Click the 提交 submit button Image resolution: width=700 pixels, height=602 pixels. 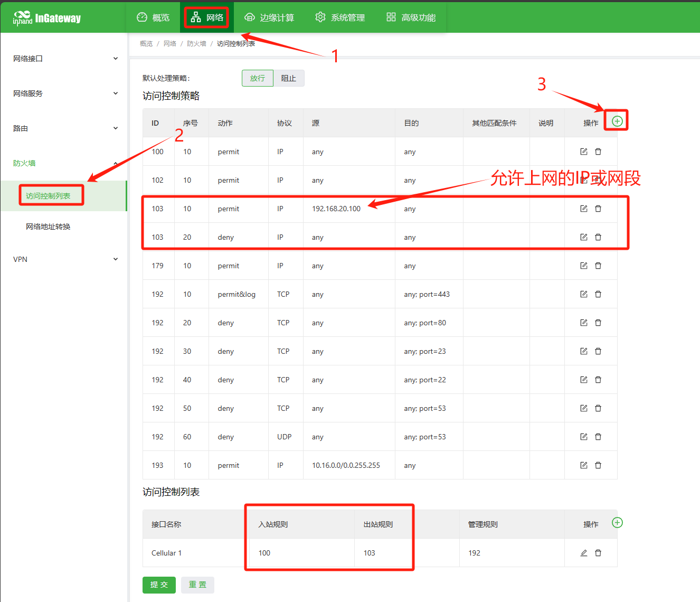[159, 585]
